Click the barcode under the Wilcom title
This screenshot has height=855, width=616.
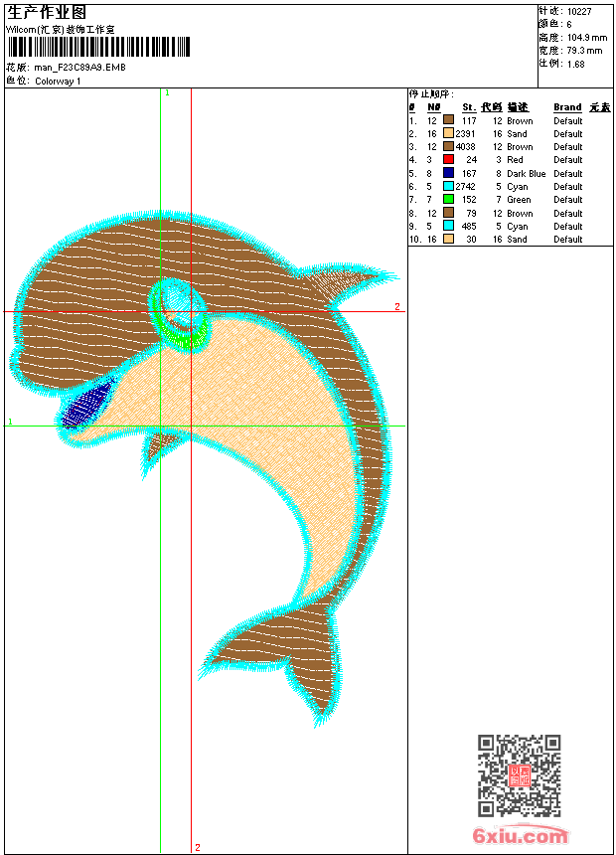(98, 47)
